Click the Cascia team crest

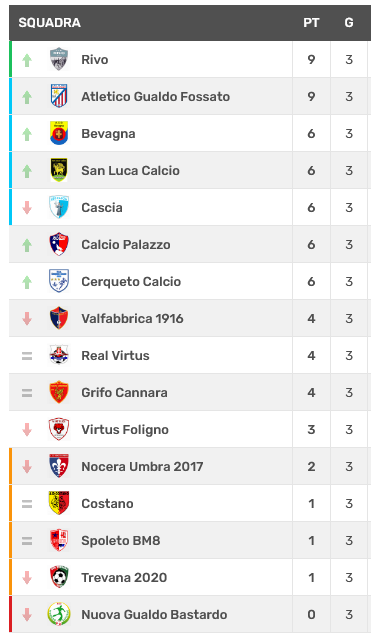click(x=59, y=207)
